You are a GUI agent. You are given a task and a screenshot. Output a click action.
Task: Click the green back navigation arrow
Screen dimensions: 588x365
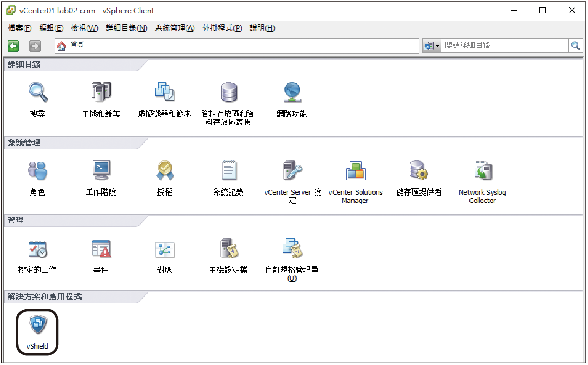[13, 46]
